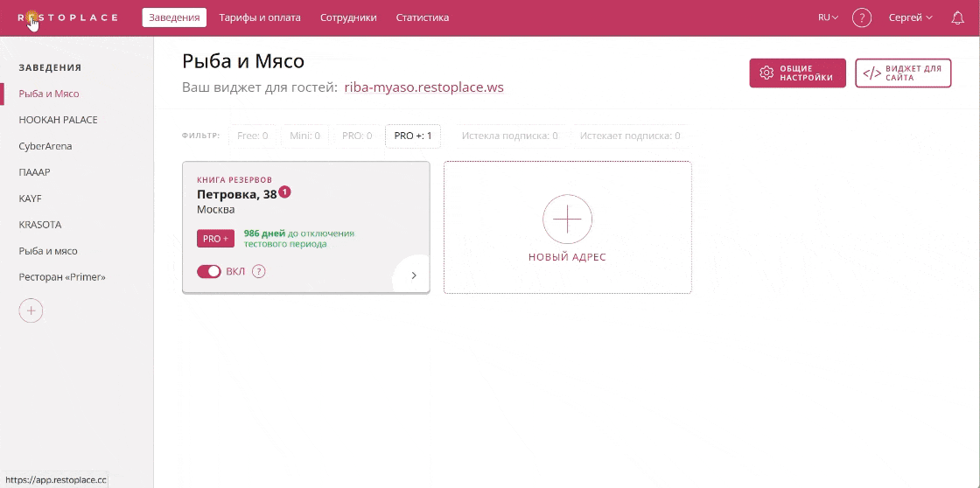Select HOOKAH PALACE in sidebar

[x=58, y=120]
